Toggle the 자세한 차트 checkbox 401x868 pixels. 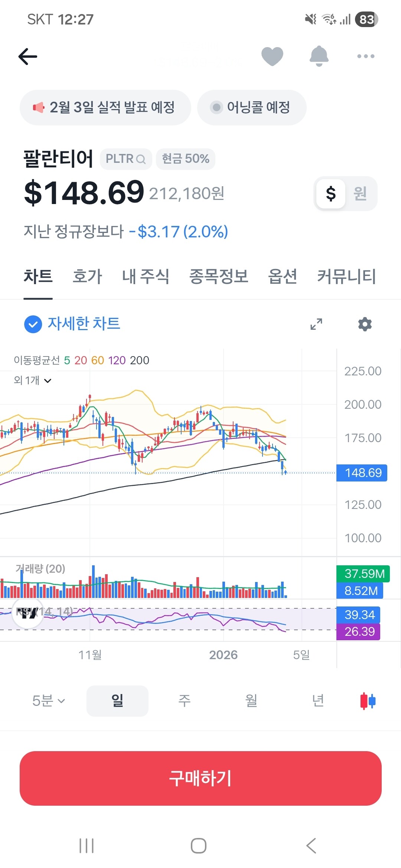point(33,324)
